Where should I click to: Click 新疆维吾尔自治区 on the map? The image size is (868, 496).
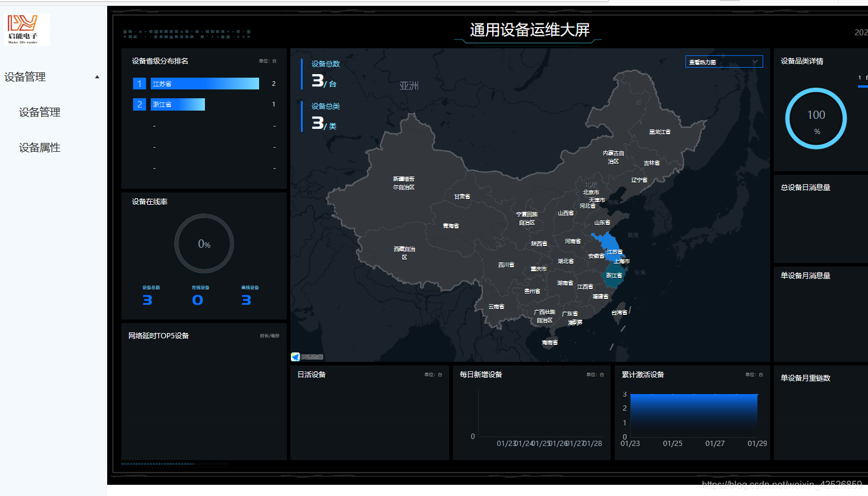pos(404,183)
